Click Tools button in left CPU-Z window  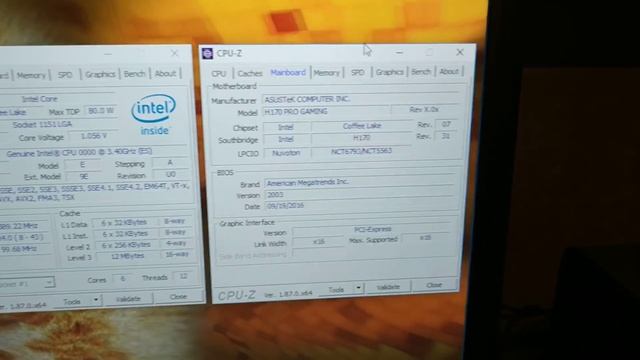(x=72, y=301)
